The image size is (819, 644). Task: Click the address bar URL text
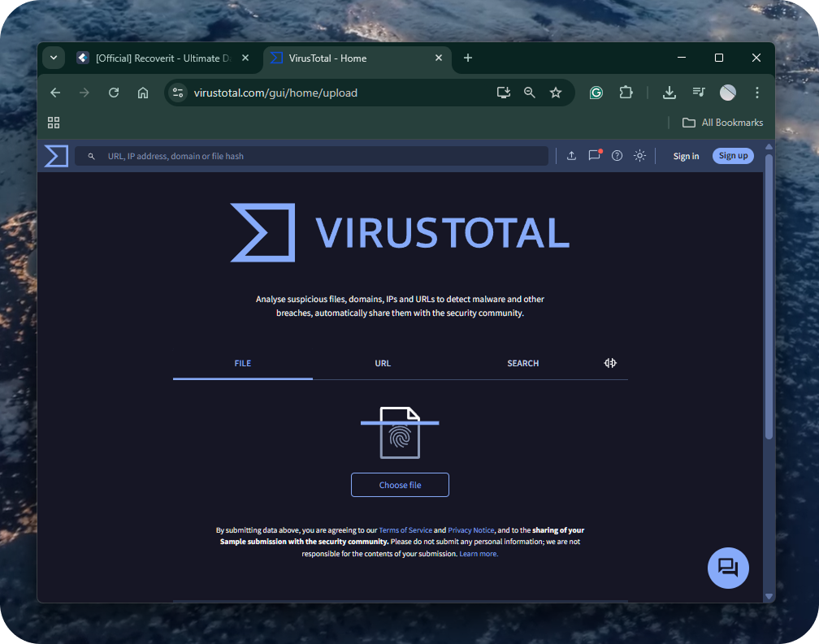[x=275, y=93]
